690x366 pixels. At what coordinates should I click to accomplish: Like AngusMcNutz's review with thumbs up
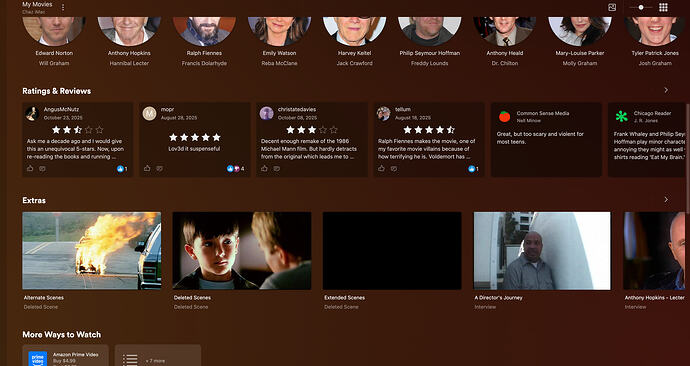tap(30, 168)
